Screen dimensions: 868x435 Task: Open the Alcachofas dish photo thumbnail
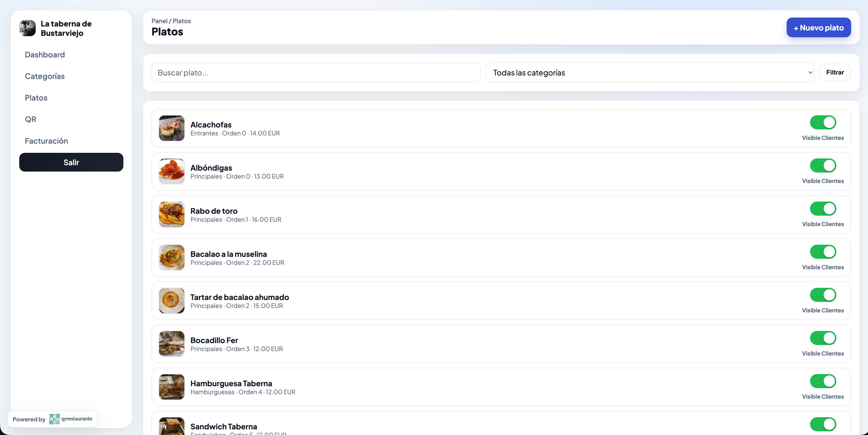pyautogui.click(x=171, y=128)
